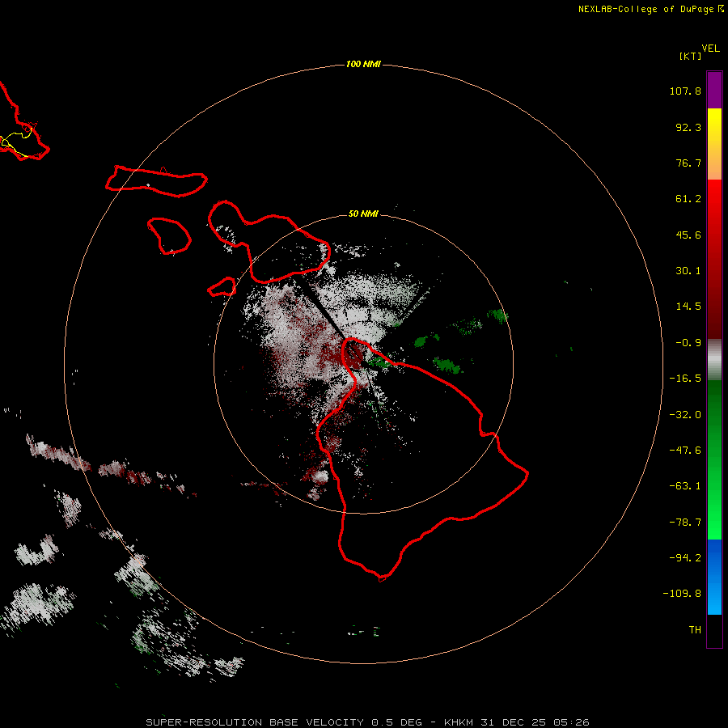Viewport: 728px width, 728px height.
Task: Click the 76.7 legend value
Action: [x=688, y=163]
